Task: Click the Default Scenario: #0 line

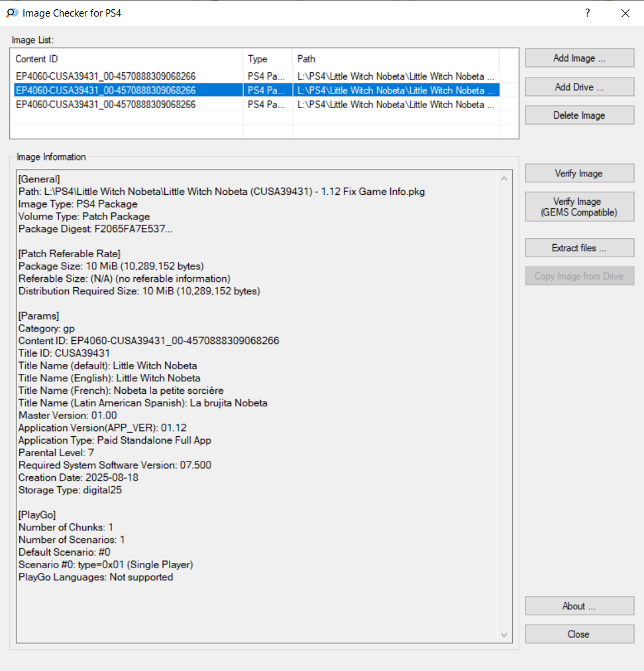Action: 64,552
